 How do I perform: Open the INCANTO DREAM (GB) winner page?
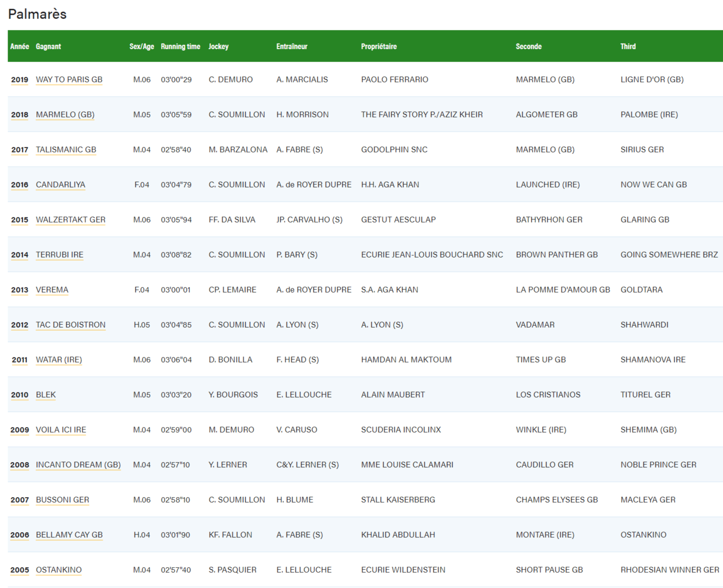[78, 464]
